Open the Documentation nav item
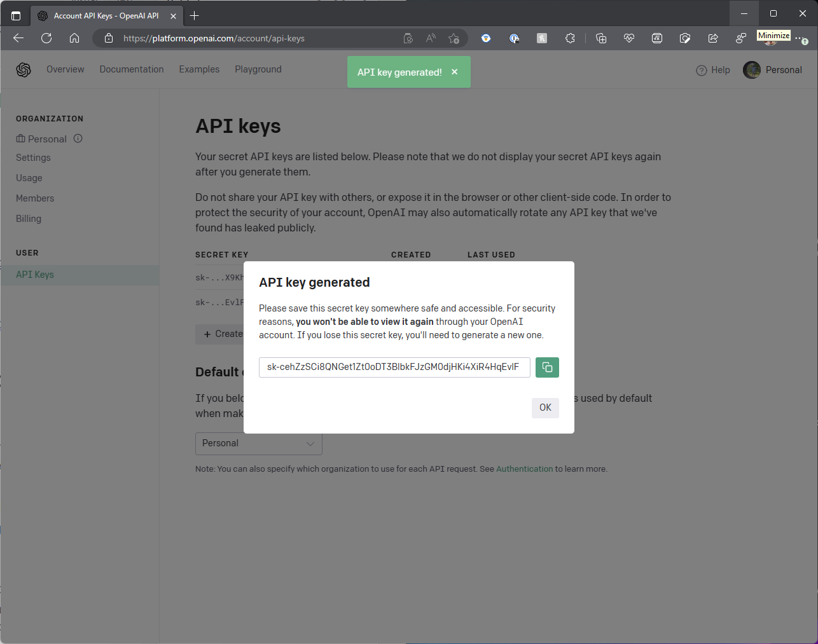818x644 pixels. (x=132, y=69)
